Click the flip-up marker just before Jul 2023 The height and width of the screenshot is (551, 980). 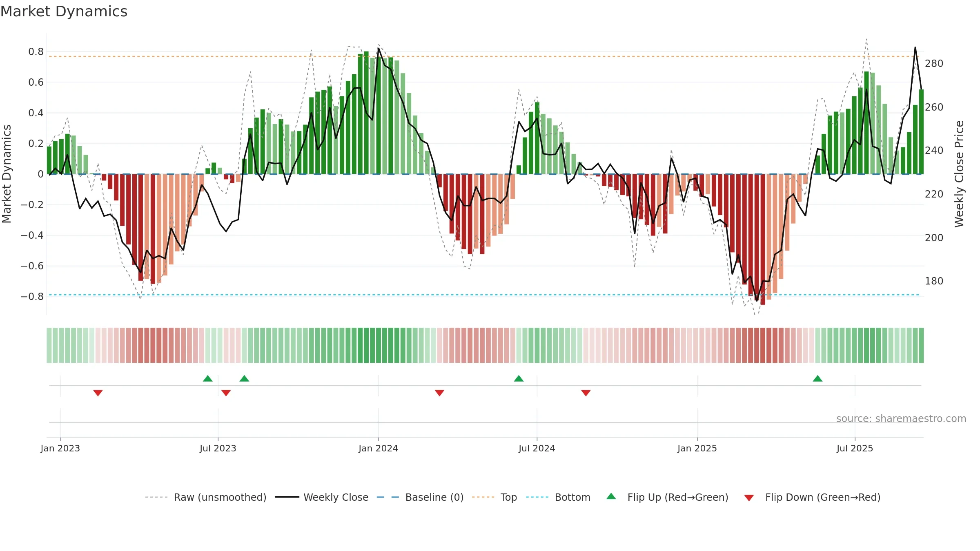click(x=208, y=378)
